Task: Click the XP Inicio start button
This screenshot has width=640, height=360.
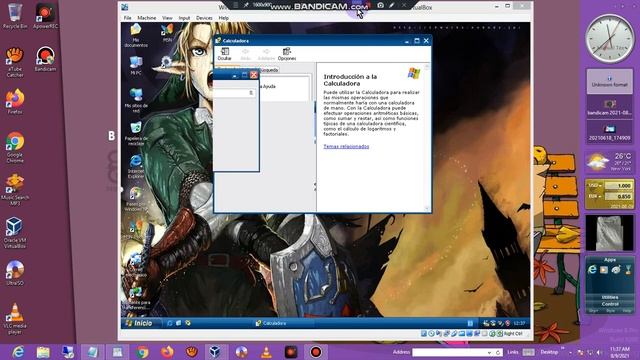Action: click(x=139, y=323)
